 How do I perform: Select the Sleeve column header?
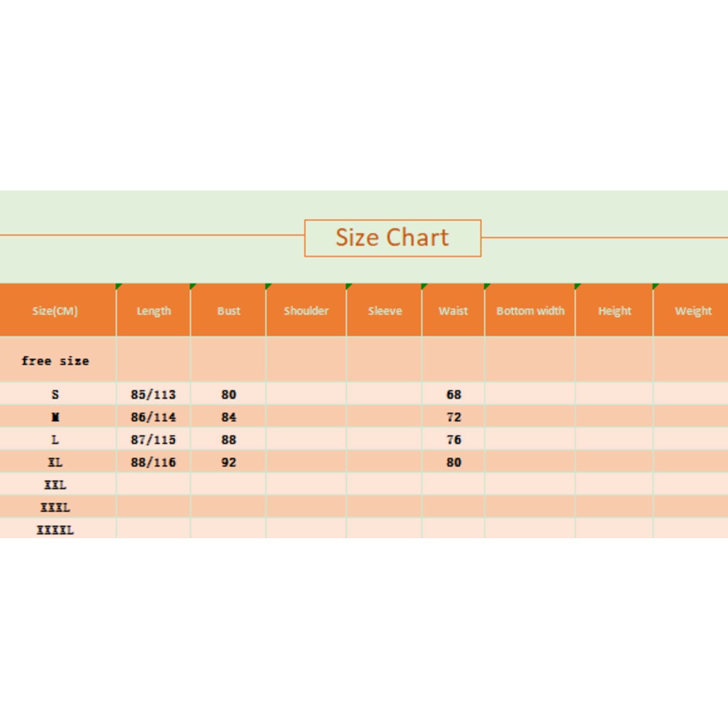(385, 311)
